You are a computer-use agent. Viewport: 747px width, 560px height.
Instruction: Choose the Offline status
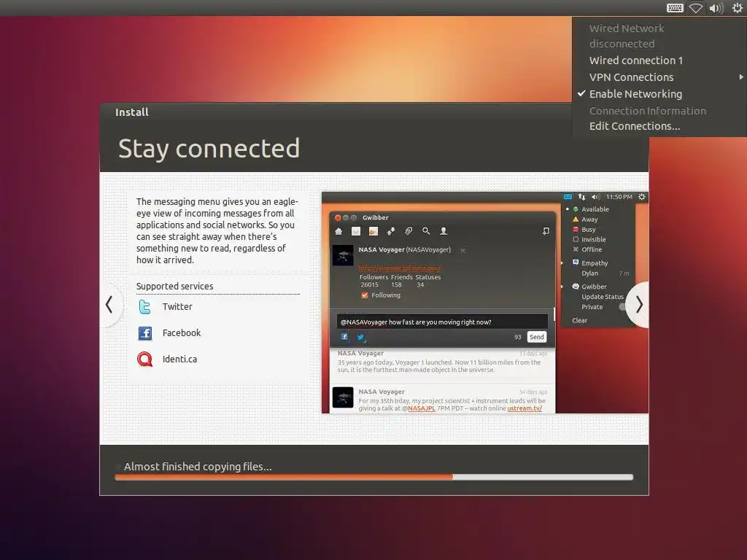pyautogui.click(x=592, y=249)
